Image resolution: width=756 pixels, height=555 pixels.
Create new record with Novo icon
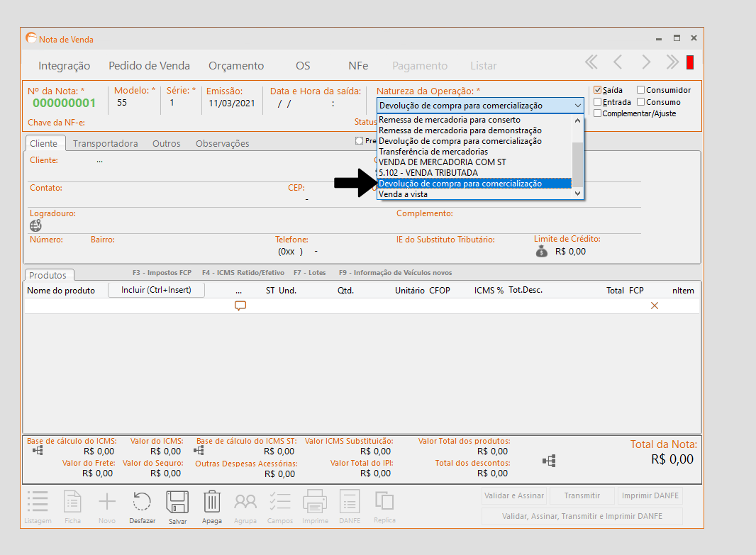click(x=107, y=502)
